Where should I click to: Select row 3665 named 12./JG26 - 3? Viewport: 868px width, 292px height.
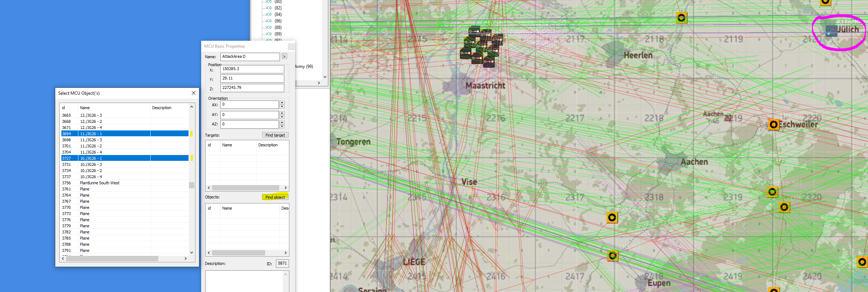click(x=125, y=115)
